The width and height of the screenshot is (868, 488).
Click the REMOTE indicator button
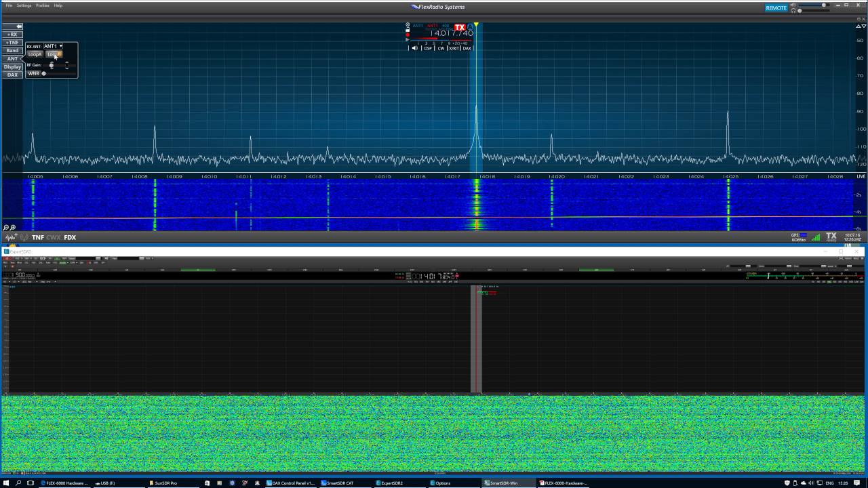click(x=776, y=8)
